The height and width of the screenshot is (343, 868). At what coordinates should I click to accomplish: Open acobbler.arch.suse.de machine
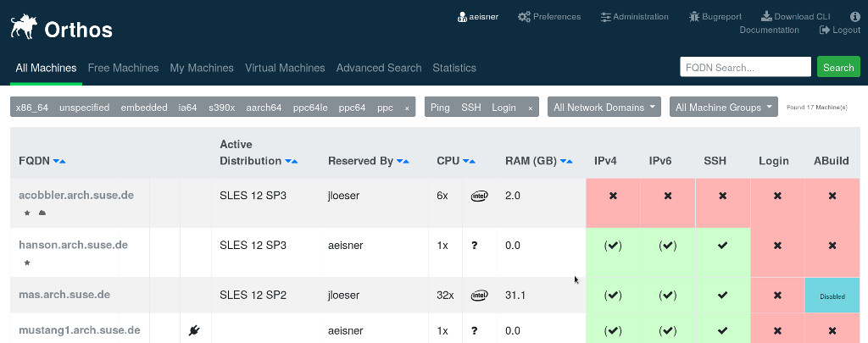(x=76, y=196)
